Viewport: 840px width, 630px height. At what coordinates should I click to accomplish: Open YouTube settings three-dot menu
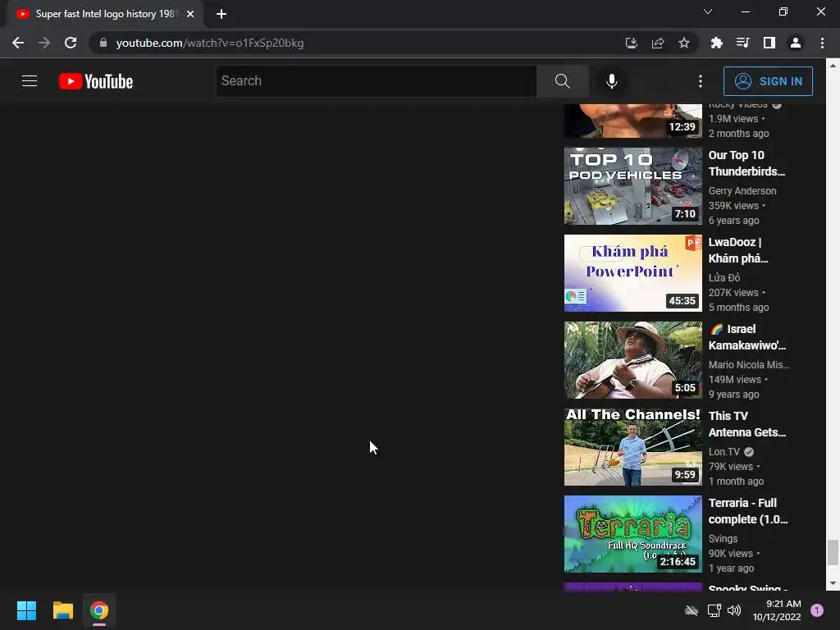(701, 81)
